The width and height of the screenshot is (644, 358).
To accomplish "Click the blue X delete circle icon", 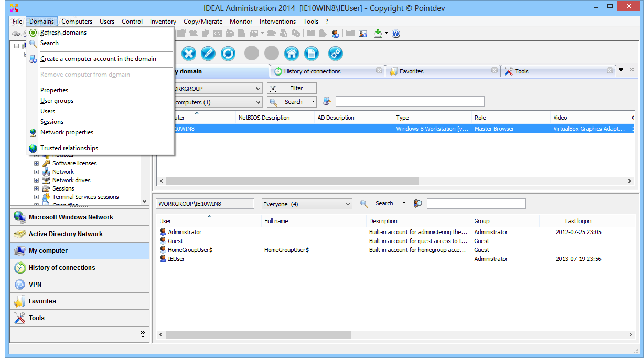I will pos(189,53).
